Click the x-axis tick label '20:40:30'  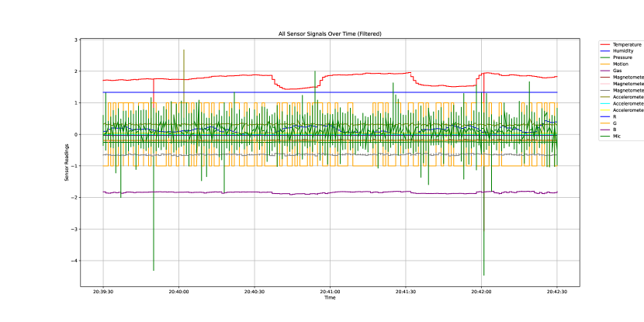254,292
